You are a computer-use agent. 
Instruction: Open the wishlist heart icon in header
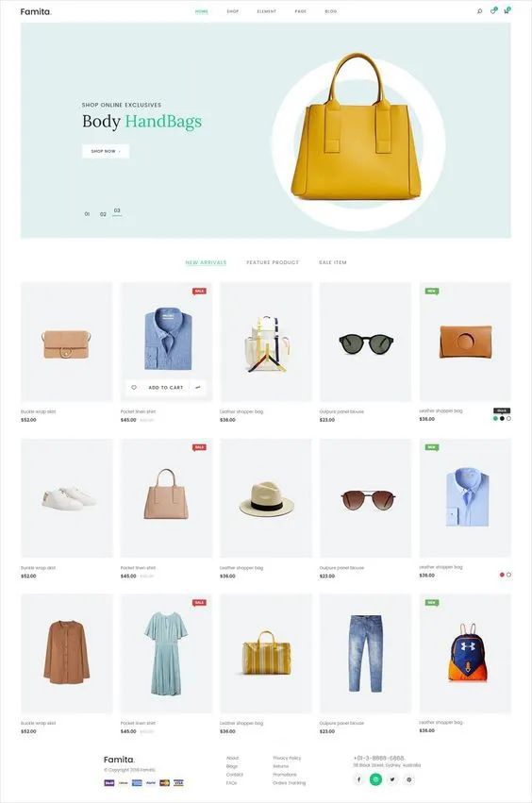coord(493,10)
